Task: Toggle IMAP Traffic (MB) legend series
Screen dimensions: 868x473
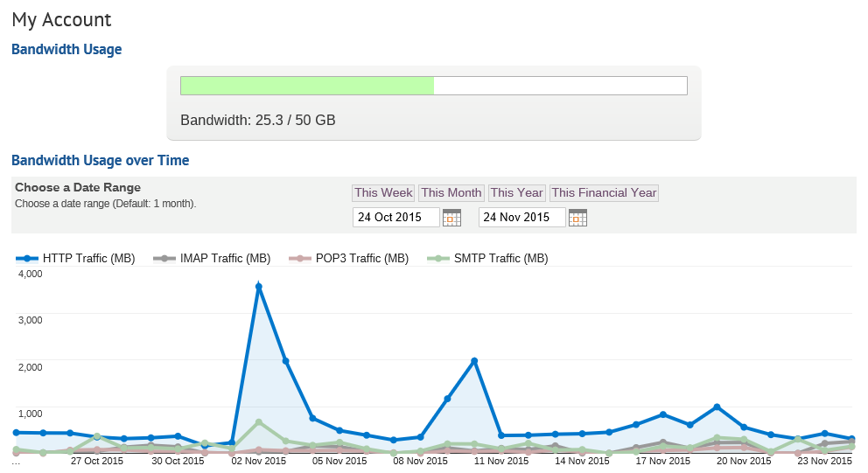Action: (x=212, y=258)
